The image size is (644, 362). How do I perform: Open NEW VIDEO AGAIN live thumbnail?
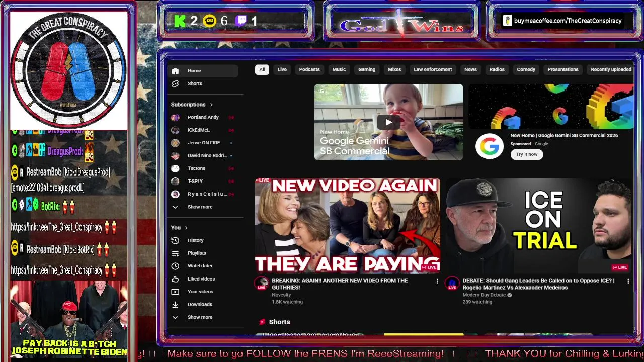(x=348, y=225)
